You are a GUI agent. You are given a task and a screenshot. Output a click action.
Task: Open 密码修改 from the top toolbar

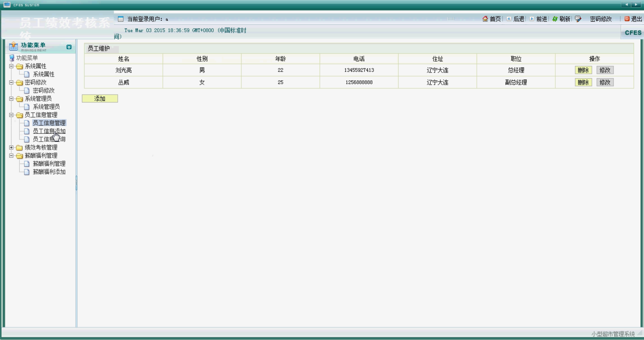(x=600, y=19)
